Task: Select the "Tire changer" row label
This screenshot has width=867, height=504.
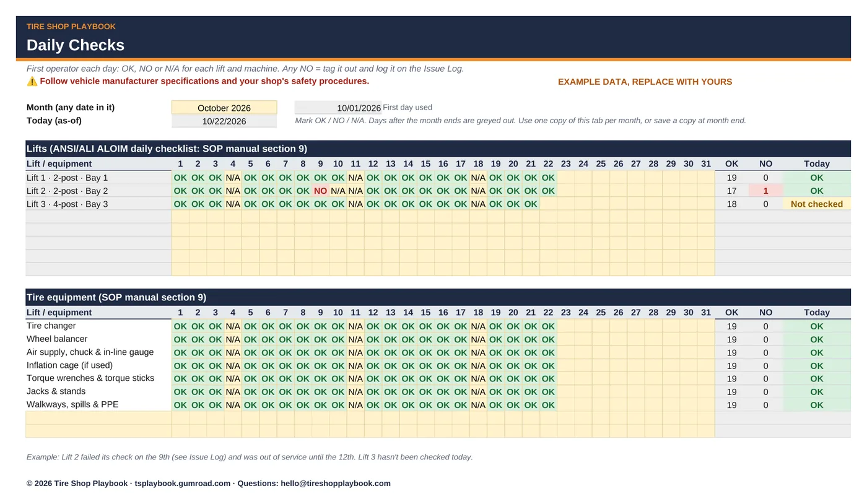Action: pyautogui.click(x=51, y=326)
